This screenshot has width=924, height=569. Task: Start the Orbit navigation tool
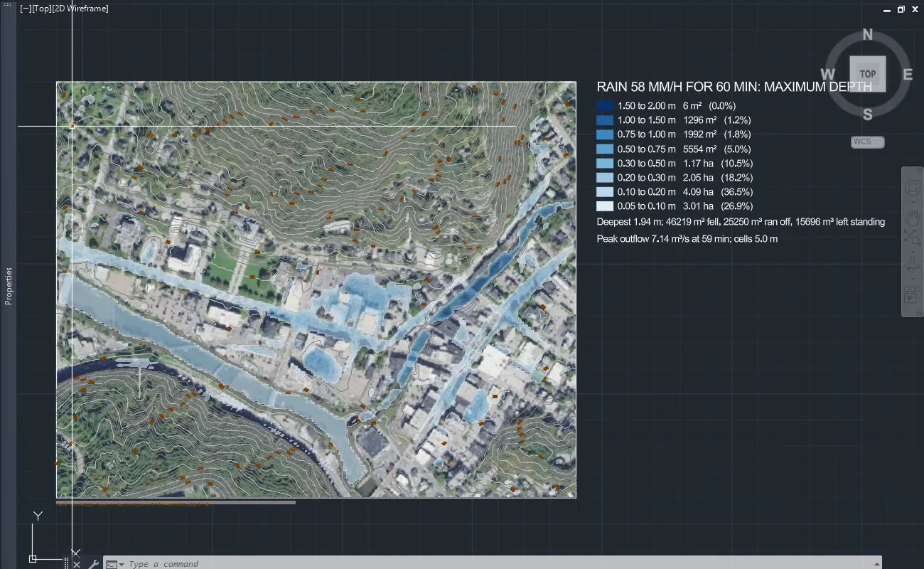click(x=912, y=266)
